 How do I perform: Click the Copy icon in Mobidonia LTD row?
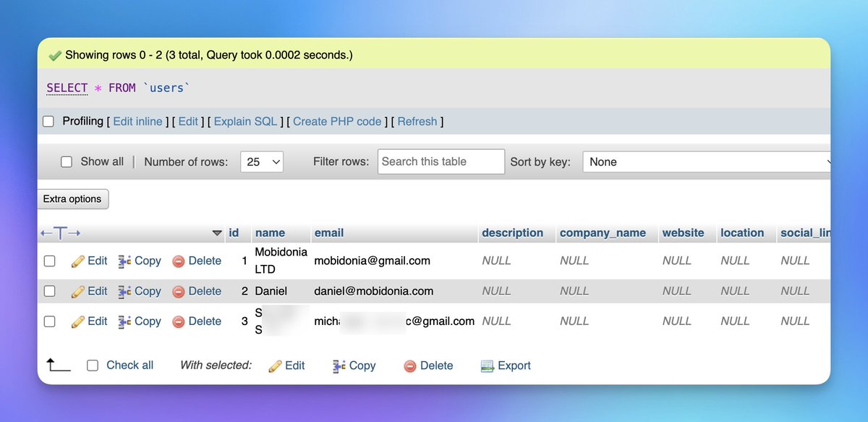[x=125, y=261]
